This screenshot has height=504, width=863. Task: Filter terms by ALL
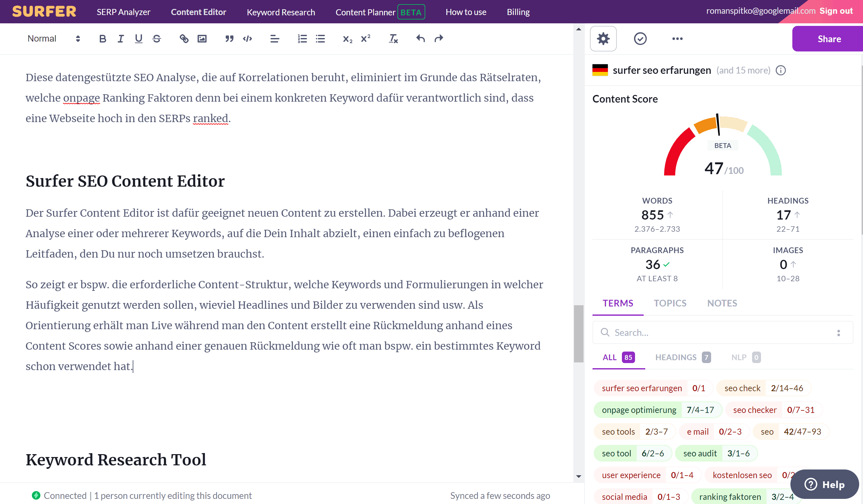tap(618, 357)
